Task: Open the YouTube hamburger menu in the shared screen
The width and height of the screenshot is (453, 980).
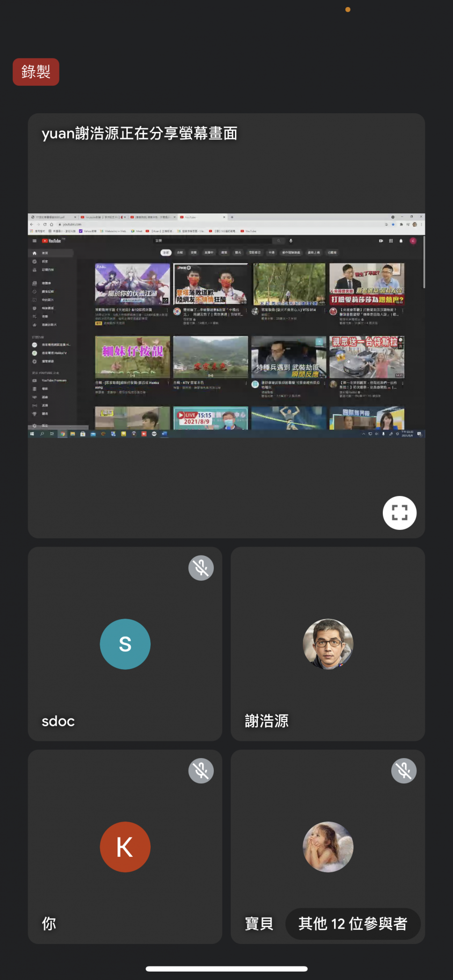Action: [34, 241]
